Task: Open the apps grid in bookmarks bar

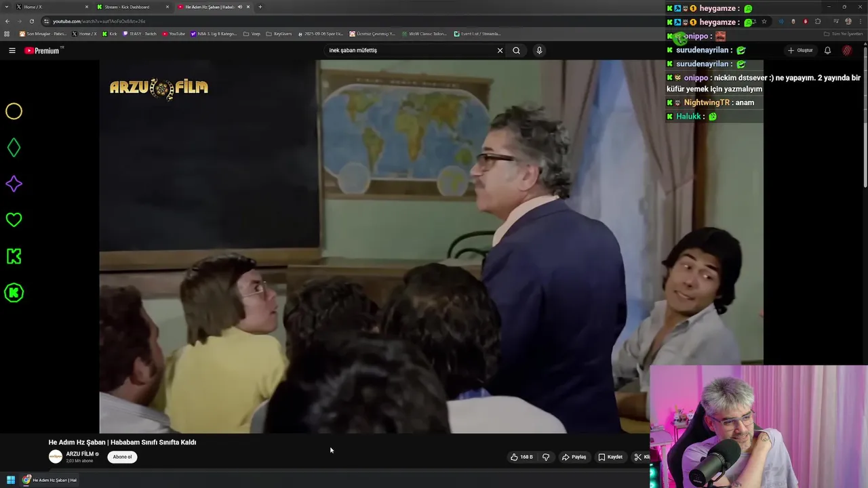Action: (7, 34)
